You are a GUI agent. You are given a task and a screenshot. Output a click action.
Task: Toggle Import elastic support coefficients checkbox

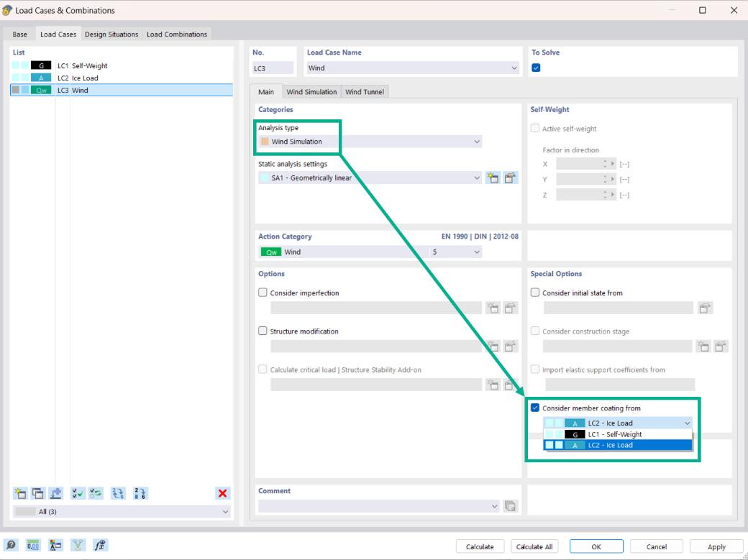tap(535, 369)
